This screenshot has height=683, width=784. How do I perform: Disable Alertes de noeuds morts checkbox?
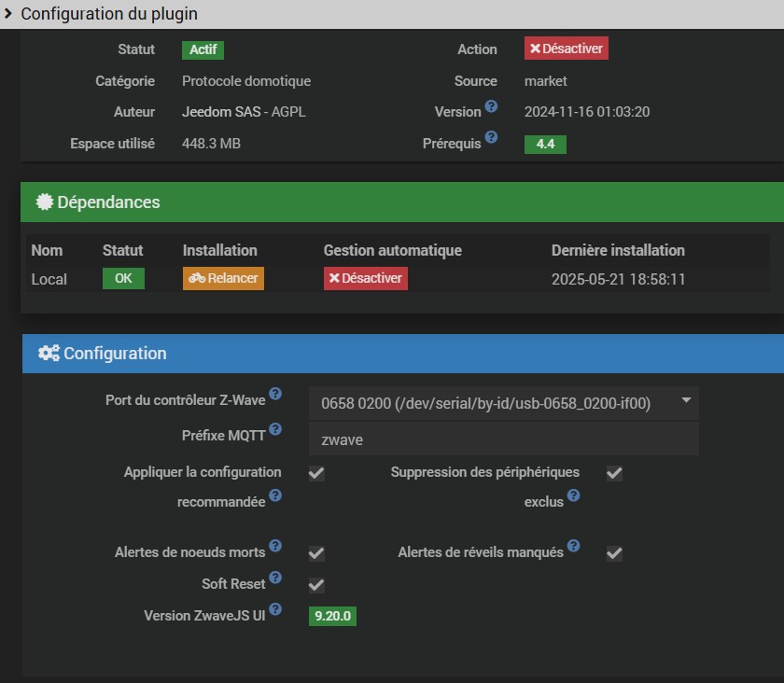pyautogui.click(x=316, y=553)
